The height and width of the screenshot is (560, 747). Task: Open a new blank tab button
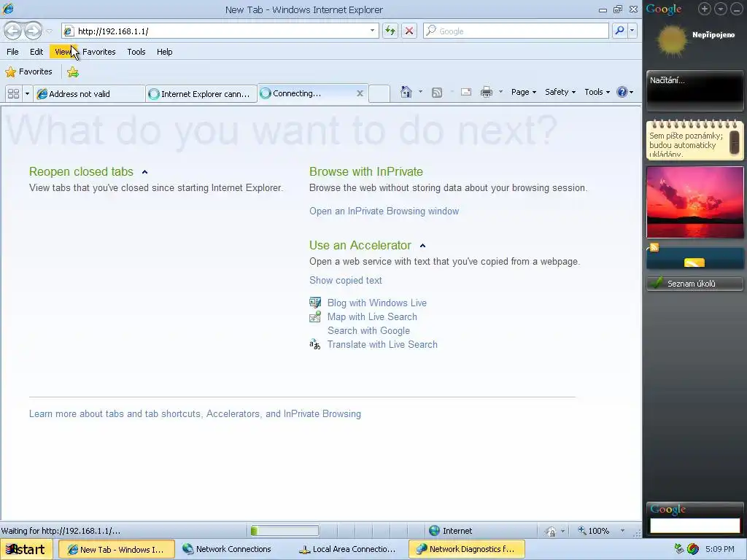click(x=379, y=93)
